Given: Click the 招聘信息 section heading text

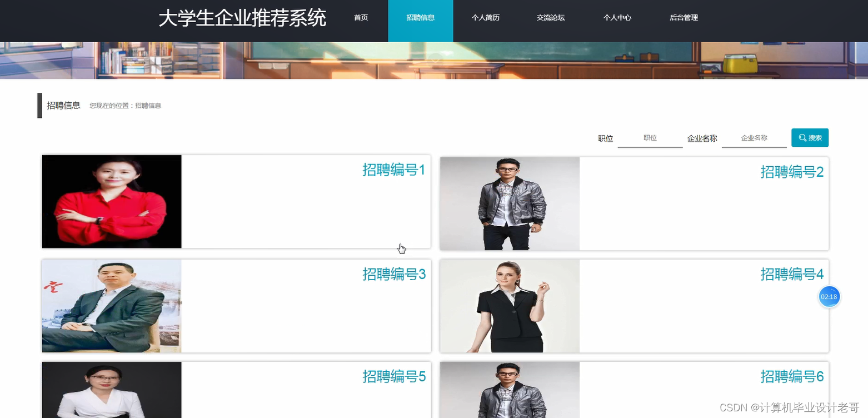Looking at the screenshot, I should (x=64, y=106).
